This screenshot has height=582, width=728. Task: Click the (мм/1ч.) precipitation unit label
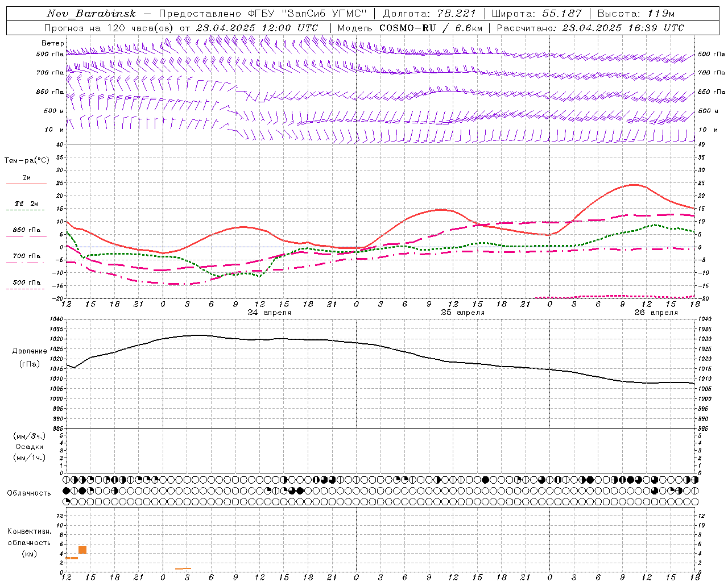[x=30, y=458]
